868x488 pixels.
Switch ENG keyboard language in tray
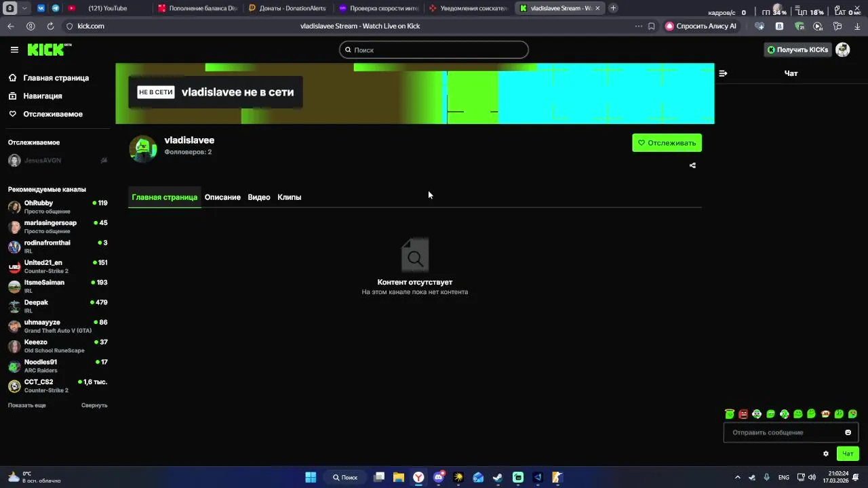coord(784,477)
